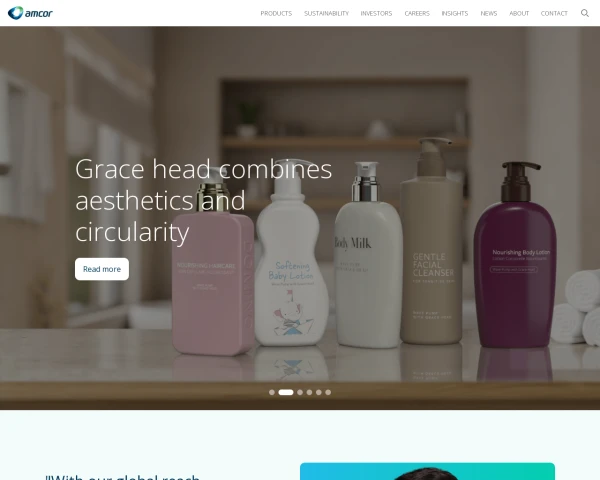Switch to the third carousel slide dot
600x480 pixels.
[x=300, y=392]
